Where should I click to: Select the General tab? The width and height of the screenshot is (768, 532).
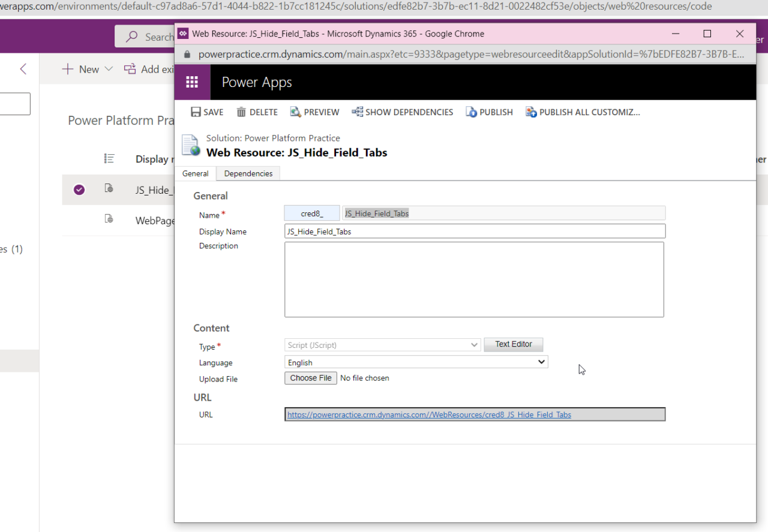click(x=196, y=173)
